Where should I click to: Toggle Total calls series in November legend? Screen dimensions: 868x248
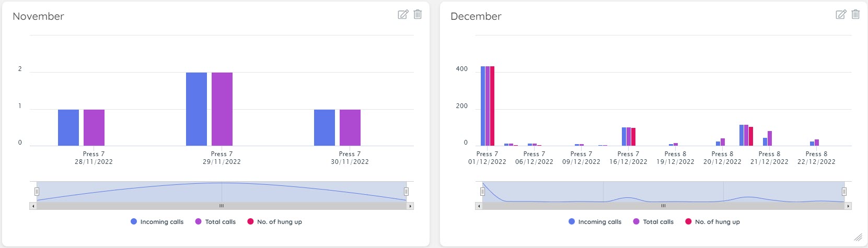tap(215, 222)
